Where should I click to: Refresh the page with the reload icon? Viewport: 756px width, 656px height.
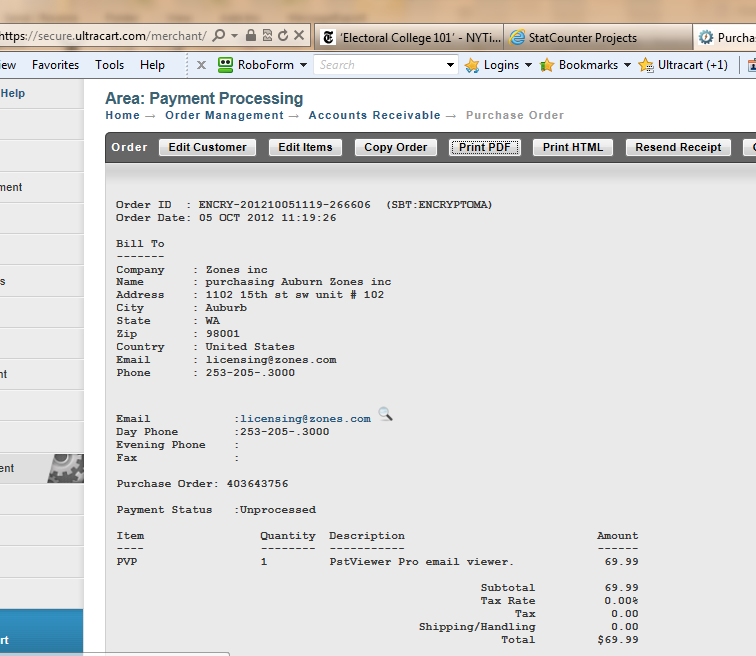coord(284,35)
